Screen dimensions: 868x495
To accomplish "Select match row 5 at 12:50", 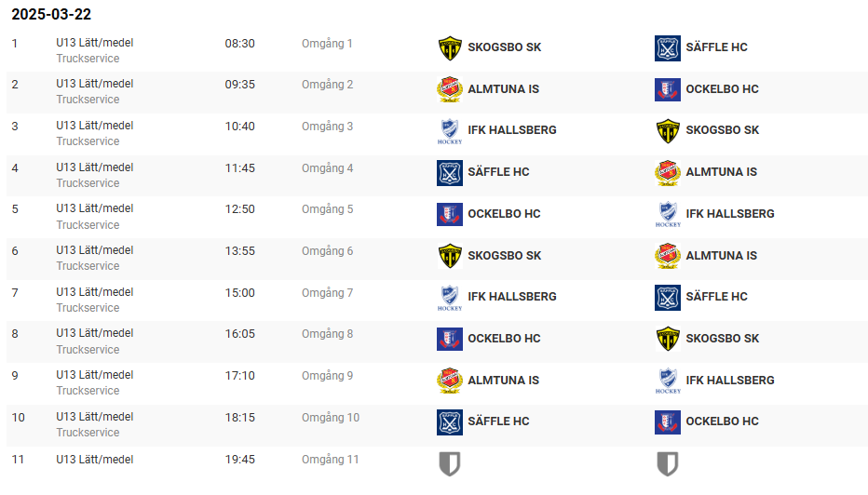I will tap(437, 217).
